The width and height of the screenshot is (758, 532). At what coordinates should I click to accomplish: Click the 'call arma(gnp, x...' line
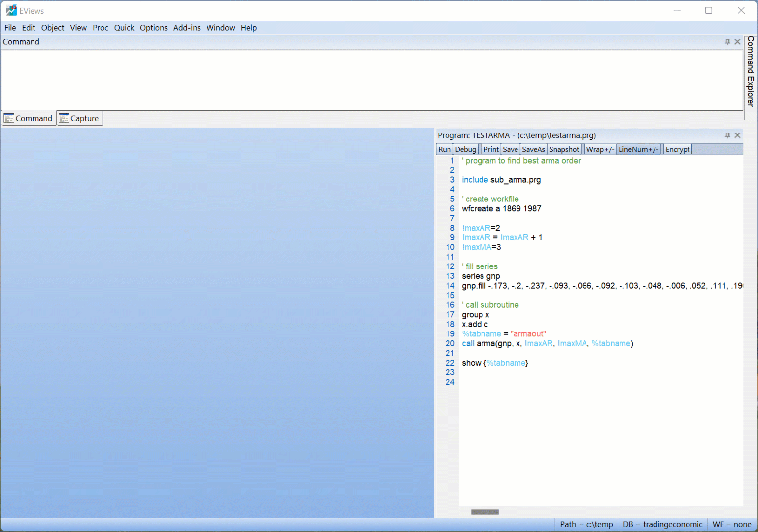pyautogui.click(x=548, y=343)
